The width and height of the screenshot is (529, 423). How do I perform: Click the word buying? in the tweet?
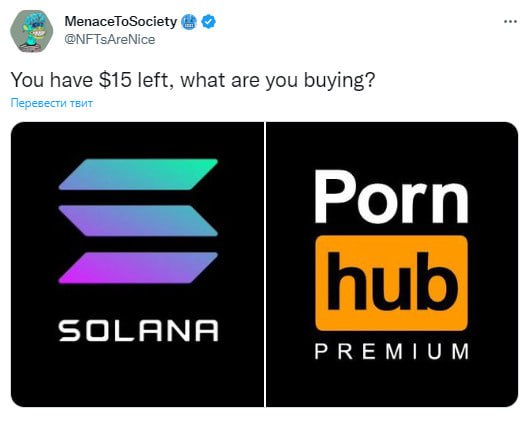tap(339, 81)
